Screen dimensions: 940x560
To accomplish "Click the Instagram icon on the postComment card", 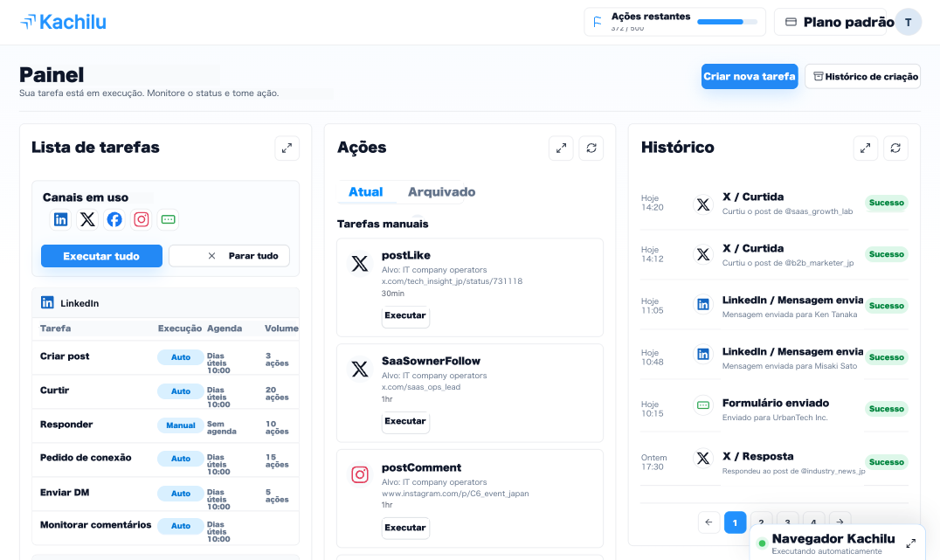I will [x=360, y=475].
